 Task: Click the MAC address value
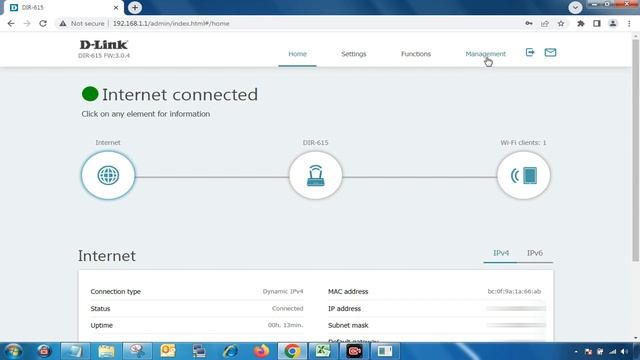point(514,291)
